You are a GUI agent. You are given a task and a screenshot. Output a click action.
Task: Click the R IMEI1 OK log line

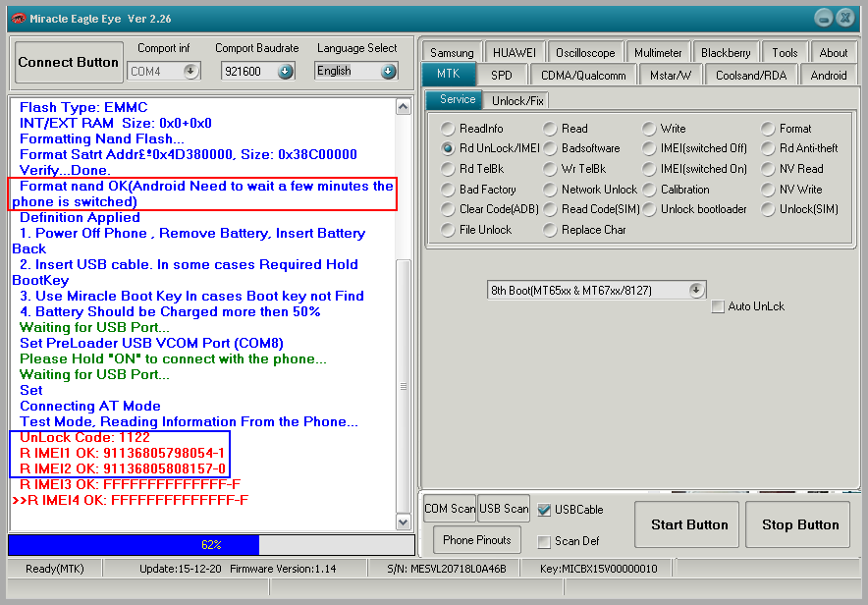pos(122,453)
